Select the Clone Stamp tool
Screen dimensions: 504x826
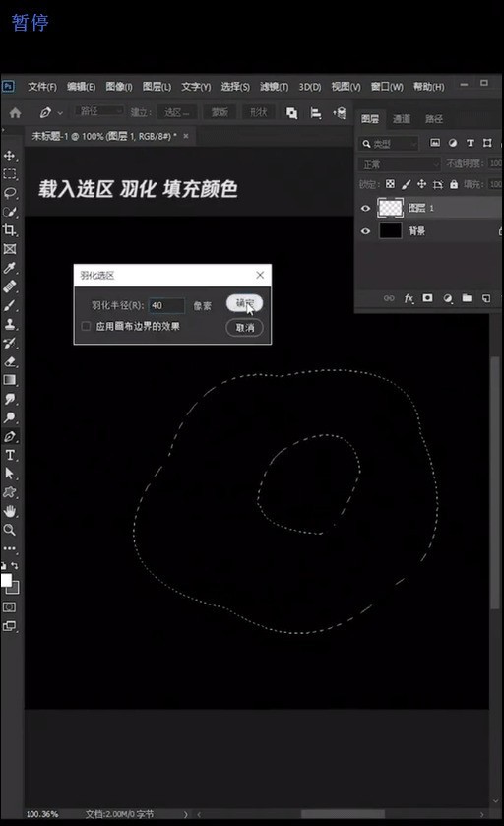click(x=10, y=324)
